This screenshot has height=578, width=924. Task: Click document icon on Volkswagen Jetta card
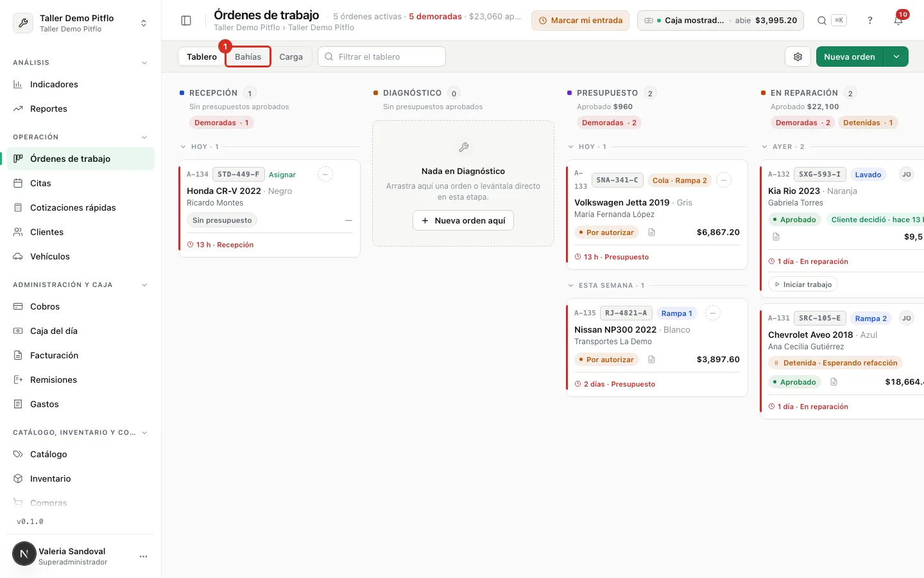pos(651,232)
